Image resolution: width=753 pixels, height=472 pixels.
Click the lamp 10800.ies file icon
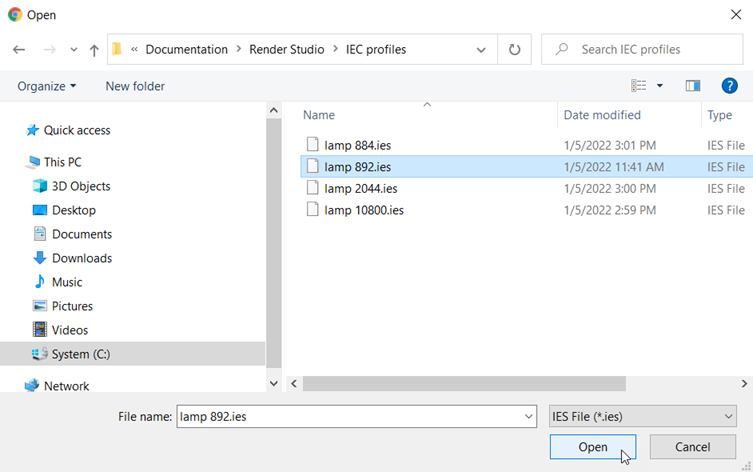coord(313,209)
